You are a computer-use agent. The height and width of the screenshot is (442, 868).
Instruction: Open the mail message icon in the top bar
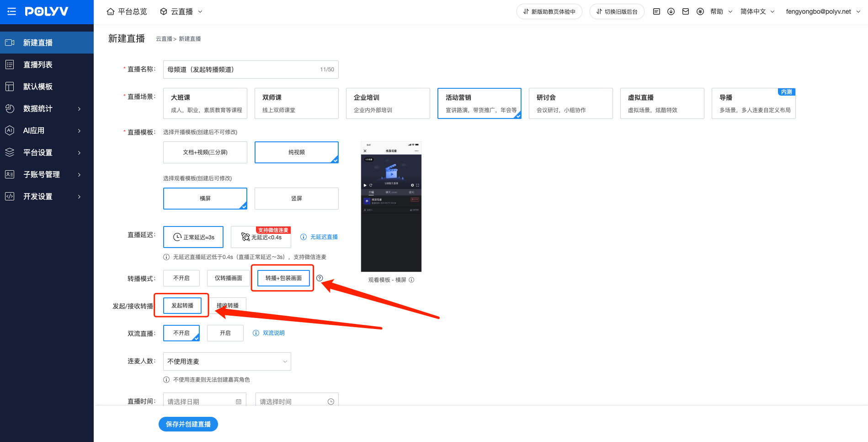coord(686,12)
